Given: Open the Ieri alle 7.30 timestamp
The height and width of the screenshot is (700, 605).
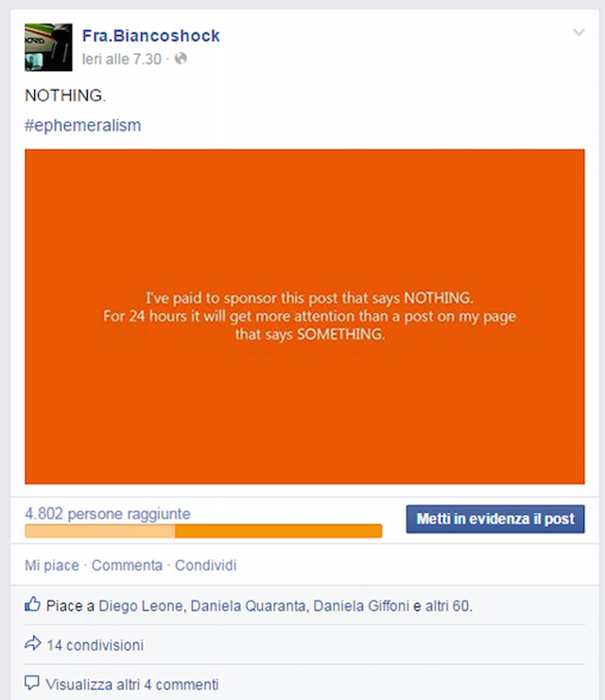Looking at the screenshot, I should coord(121,59).
